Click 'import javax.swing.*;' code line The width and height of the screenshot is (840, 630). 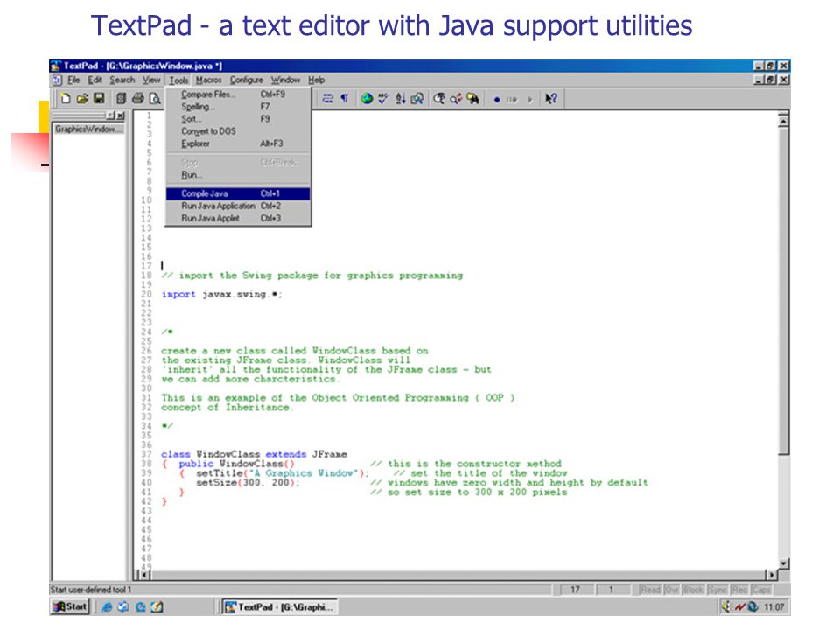coord(221,294)
